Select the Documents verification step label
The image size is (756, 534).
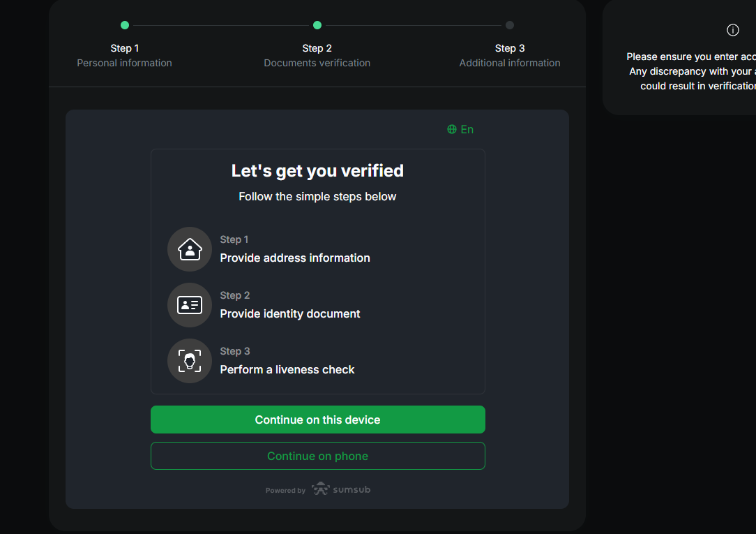(x=317, y=63)
